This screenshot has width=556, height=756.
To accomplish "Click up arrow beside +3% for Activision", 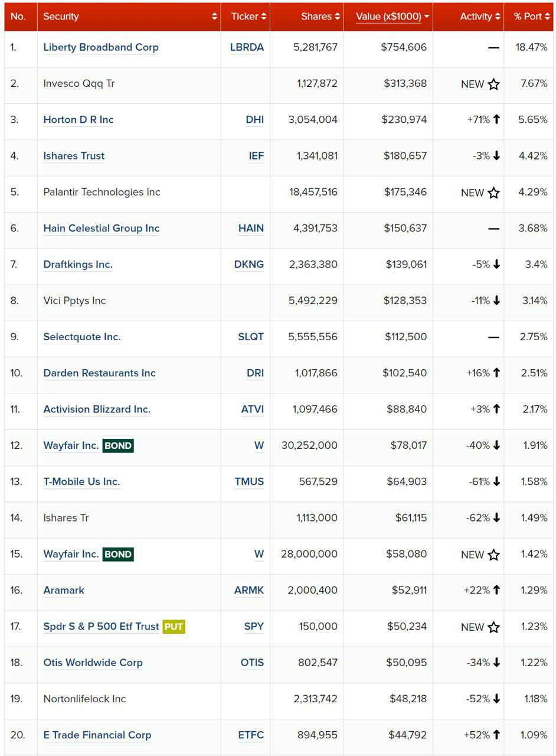I will tap(496, 409).
